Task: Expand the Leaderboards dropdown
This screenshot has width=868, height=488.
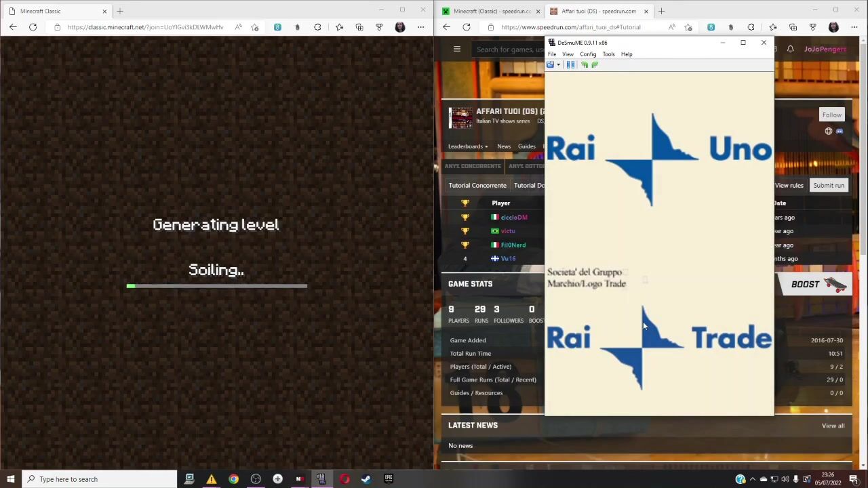Action: click(467, 146)
